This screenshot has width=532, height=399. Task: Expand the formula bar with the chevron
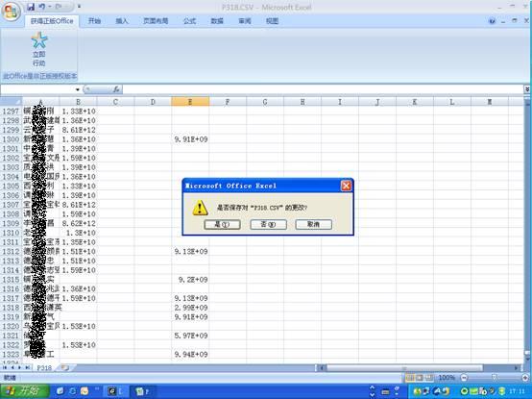(x=527, y=89)
